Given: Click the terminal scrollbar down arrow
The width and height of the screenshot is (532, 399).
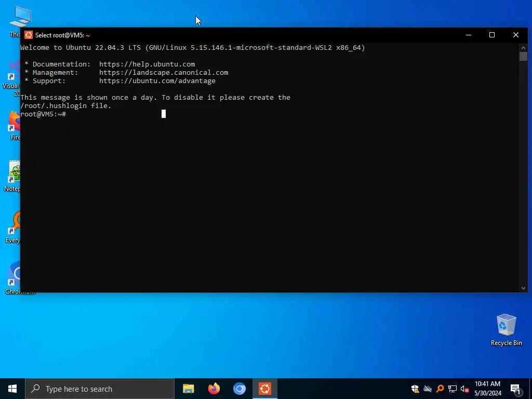Looking at the screenshot, I should pyautogui.click(x=523, y=288).
